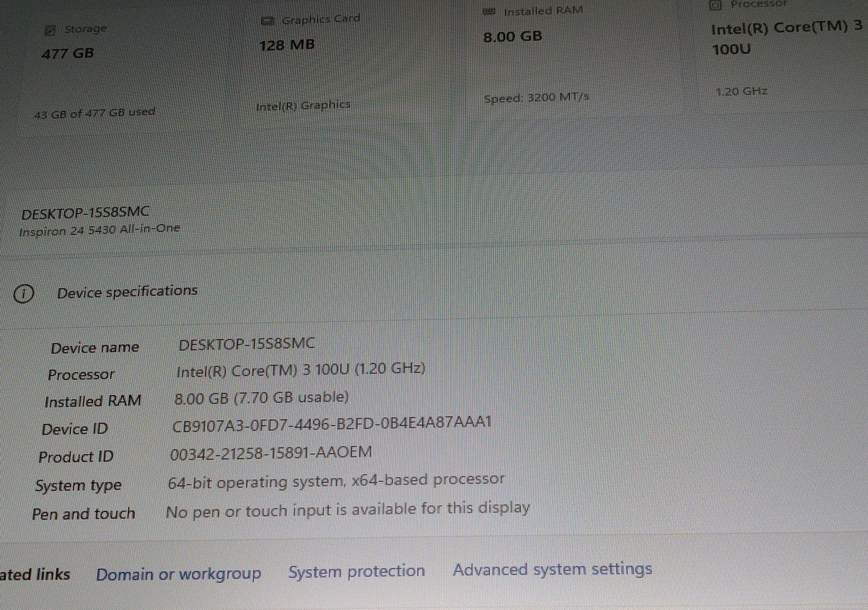Select Processor value Intel(R) Core(TM) 3 100U (1.20 GHz)
The height and width of the screenshot is (610, 868).
click(x=300, y=370)
